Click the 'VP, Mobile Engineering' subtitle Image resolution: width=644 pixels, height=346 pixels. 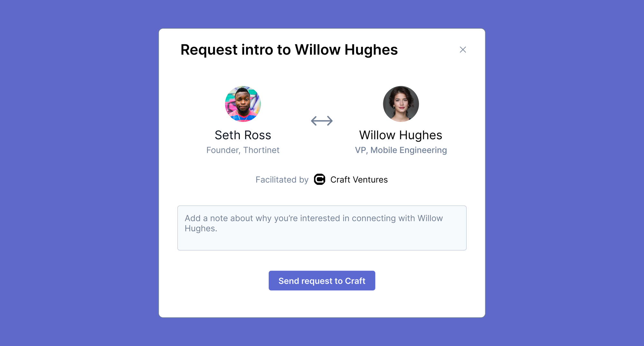(401, 150)
